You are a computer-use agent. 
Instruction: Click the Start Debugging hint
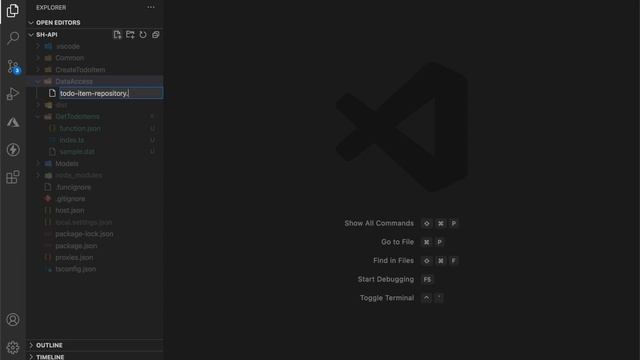click(x=386, y=279)
